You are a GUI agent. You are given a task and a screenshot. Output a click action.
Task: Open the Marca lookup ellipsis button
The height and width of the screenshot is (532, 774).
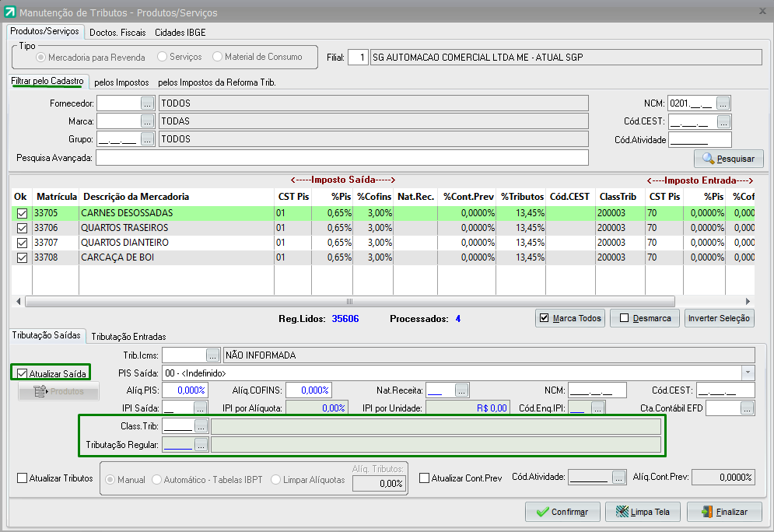[148, 121]
